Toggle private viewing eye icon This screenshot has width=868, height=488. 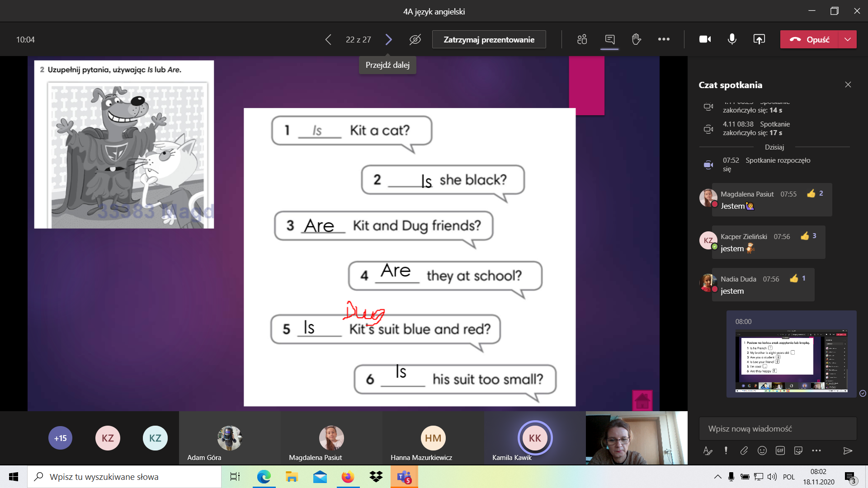point(415,39)
